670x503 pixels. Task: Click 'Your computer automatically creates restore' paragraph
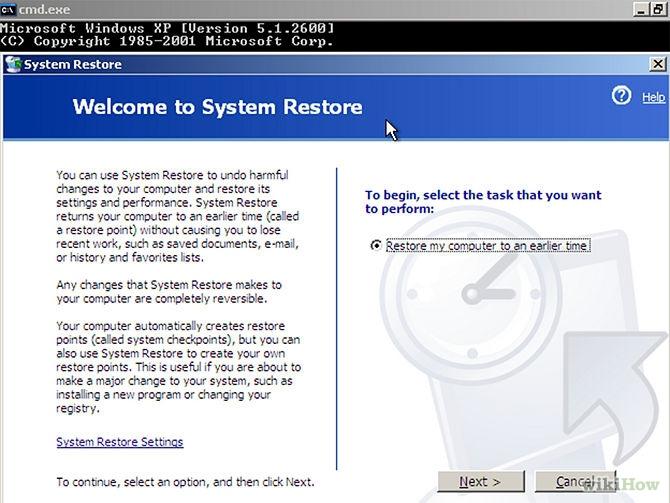point(179,367)
